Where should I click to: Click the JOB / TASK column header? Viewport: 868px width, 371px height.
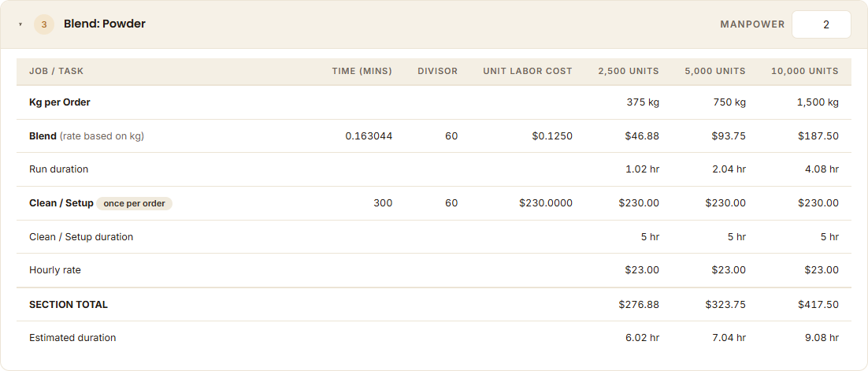click(x=57, y=72)
